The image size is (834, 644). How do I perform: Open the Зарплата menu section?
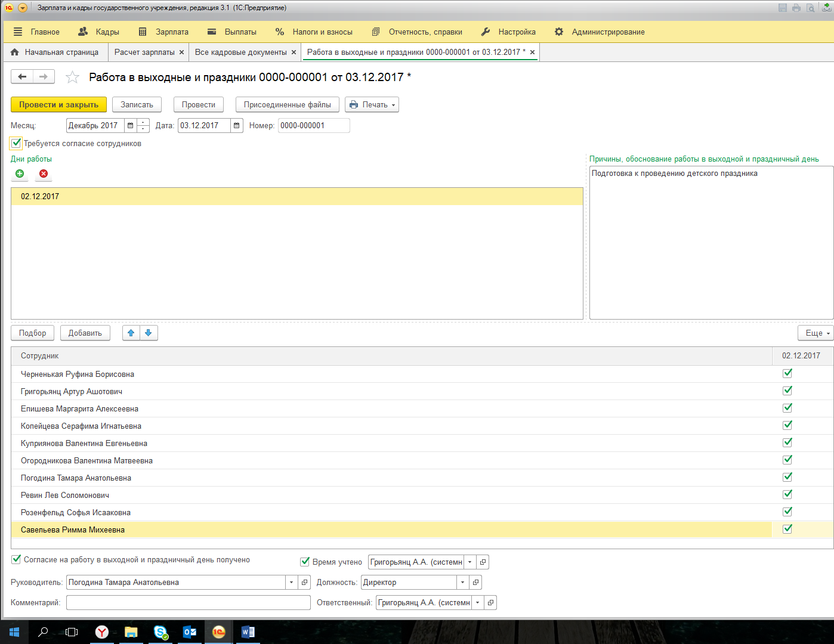(163, 32)
